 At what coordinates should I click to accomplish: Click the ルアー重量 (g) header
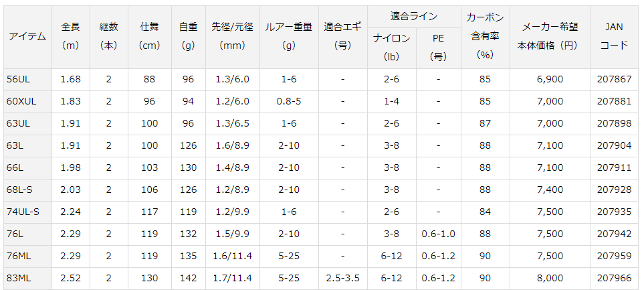pos(289,37)
